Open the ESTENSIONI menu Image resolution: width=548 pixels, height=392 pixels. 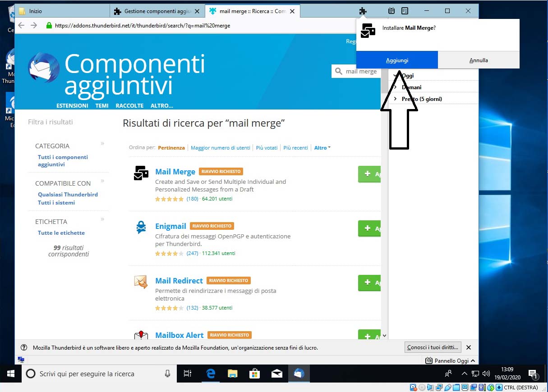72,105
